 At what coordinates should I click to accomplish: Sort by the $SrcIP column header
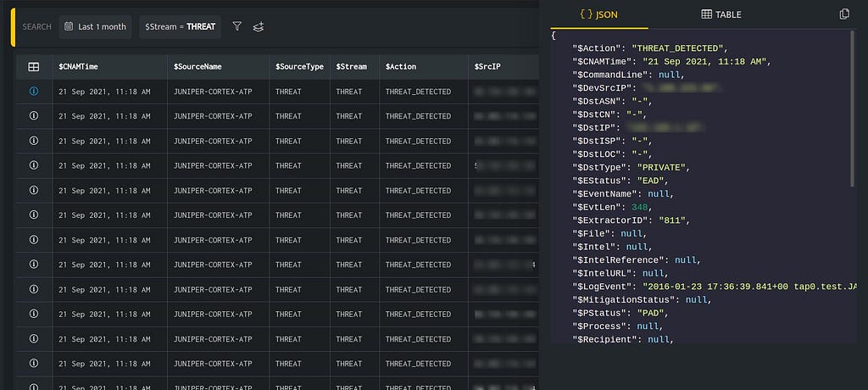tap(487, 66)
